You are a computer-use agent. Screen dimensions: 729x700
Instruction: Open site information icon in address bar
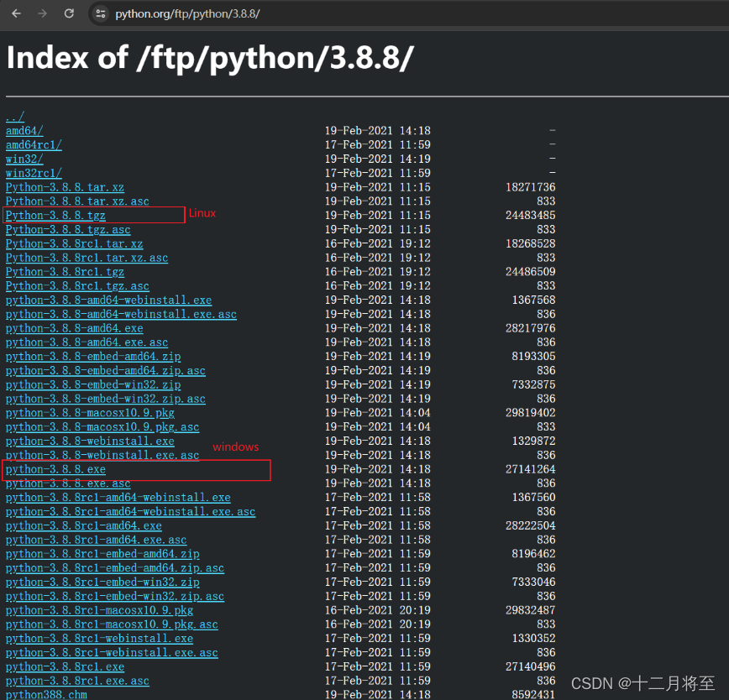coord(101,13)
